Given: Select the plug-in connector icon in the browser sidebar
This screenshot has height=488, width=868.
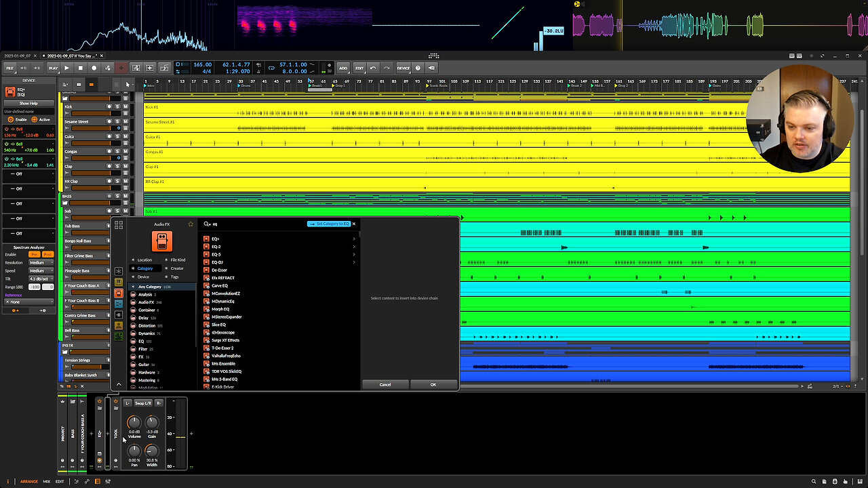Looking at the screenshot, I should [x=119, y=315].
